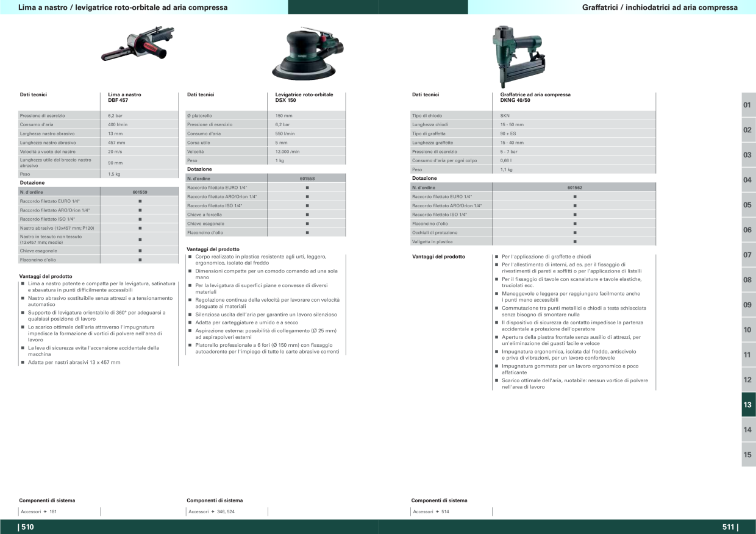Click the '20 m/s' belt speed value
Image resolution: width=756 pixels, height=534 pixels.
pyautogui.click(x=115, y=151)
